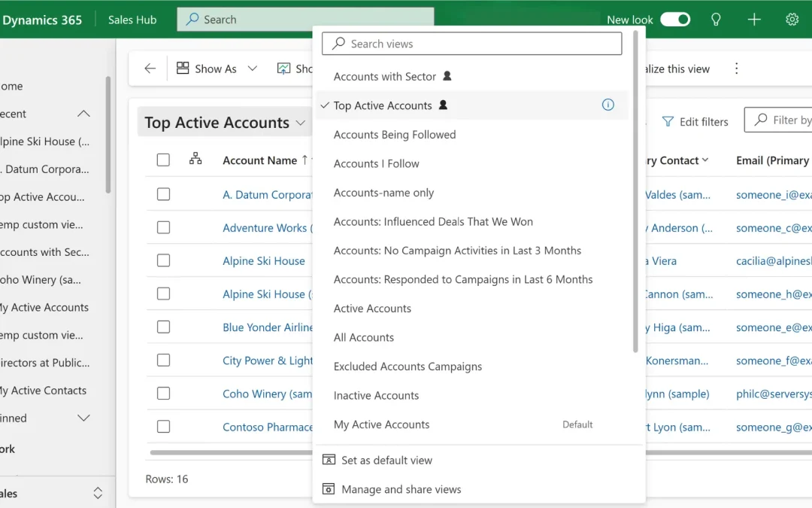Click in the Search views field
This screenshot has width=812, height=508.
[471, 44]
